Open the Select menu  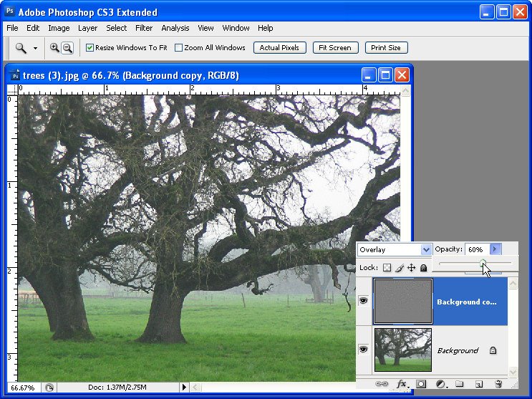[117, 28]
